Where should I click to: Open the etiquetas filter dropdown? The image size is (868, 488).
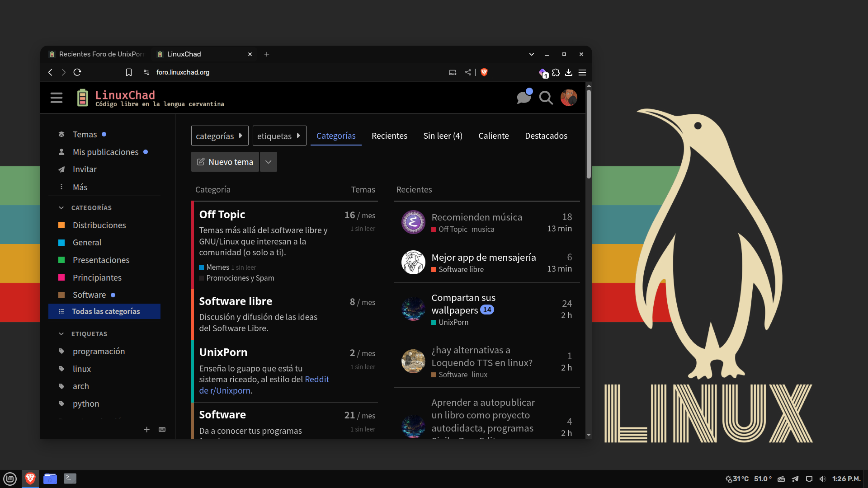click(279, 136)
